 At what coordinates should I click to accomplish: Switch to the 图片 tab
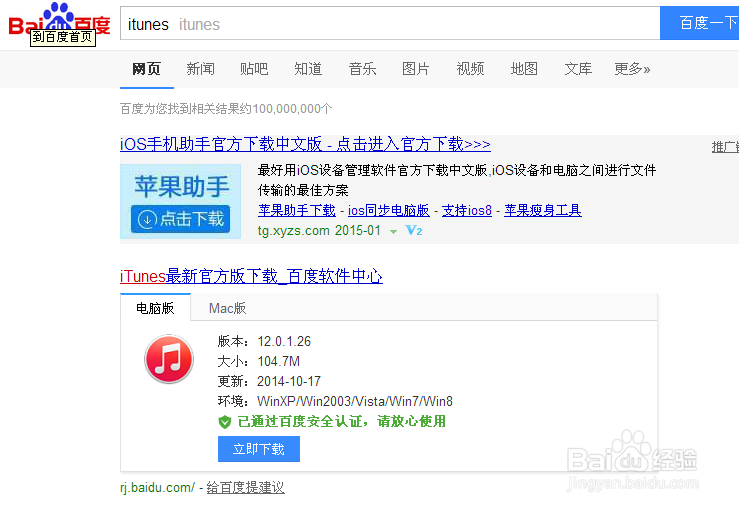tap(416, 69)
